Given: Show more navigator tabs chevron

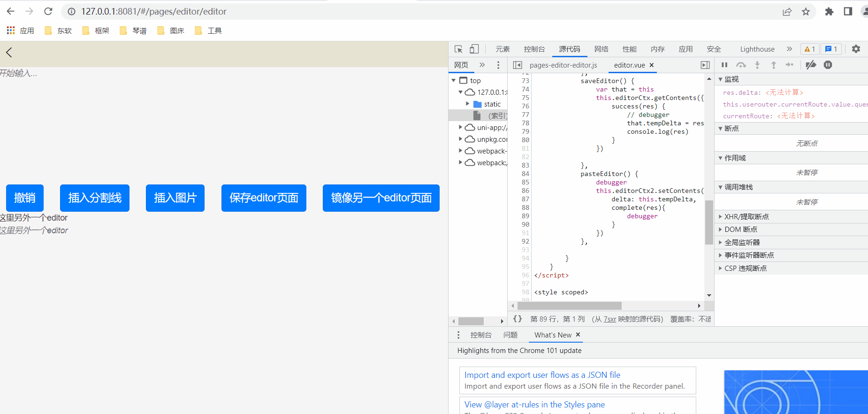Looking at the screenshot, I should [x=482, y=65].
